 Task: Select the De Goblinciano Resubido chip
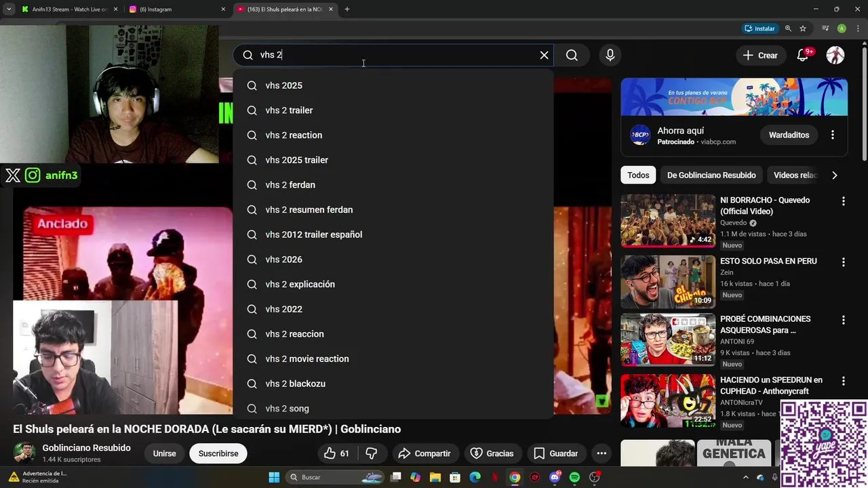tap(711, 175)
